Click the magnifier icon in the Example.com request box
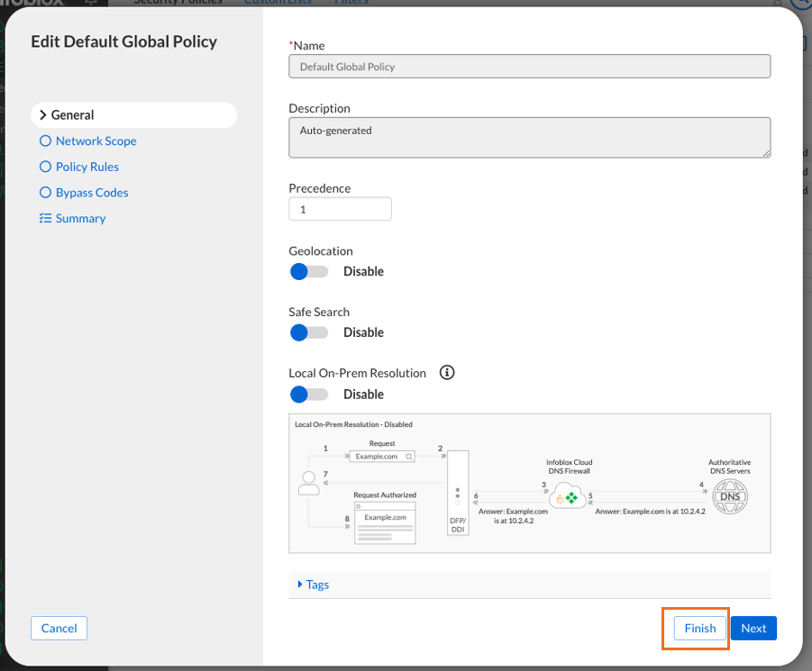 (x=408, y=457)
